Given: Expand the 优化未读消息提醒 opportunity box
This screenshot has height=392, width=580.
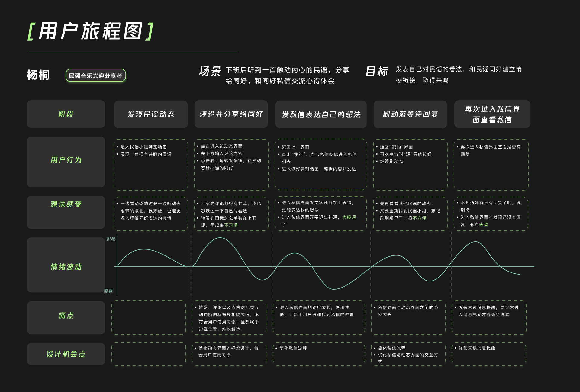Looking at the screenshot, I should pyautogui.click(x=489, y=353).
